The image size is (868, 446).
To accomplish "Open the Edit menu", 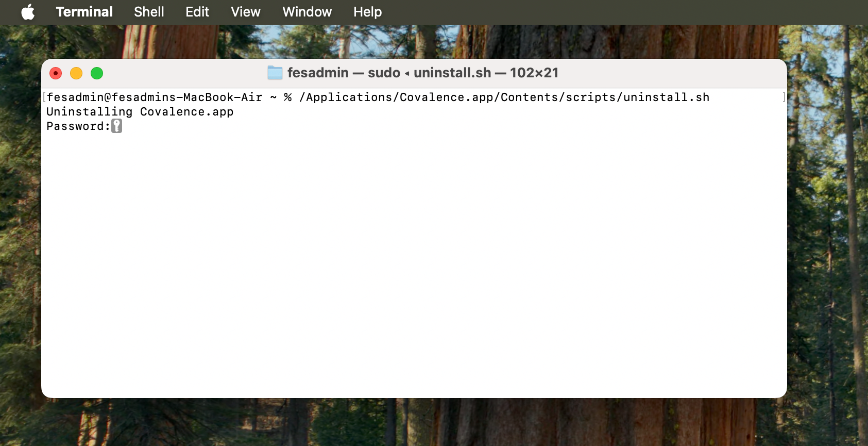I will point(197,12).
